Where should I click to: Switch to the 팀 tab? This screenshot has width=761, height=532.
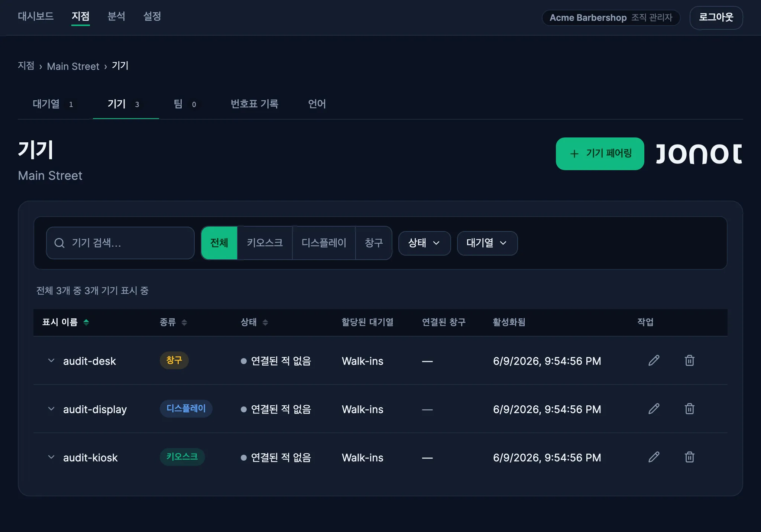[186, 104]
